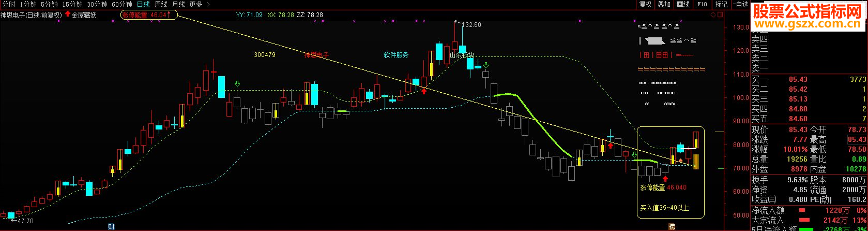Select the 30分钟 period tab
Viewport: 868px width, 231px height.
point(97,4)
